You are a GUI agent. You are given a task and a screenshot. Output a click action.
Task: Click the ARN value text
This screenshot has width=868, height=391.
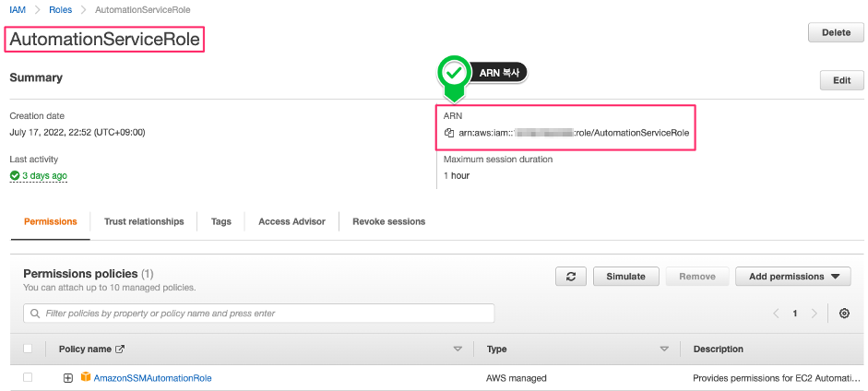574,133
